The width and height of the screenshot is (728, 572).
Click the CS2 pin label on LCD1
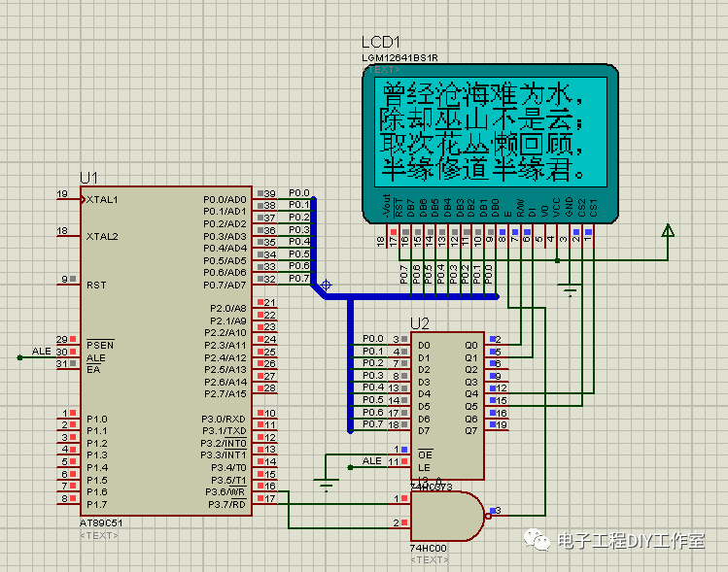pos(582,208)
